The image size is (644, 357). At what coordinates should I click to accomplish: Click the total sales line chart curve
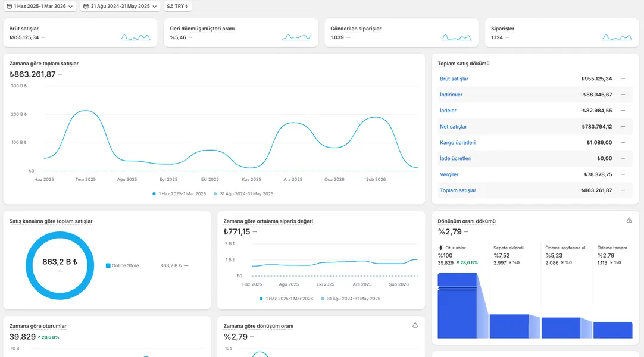tap(230, 139)
